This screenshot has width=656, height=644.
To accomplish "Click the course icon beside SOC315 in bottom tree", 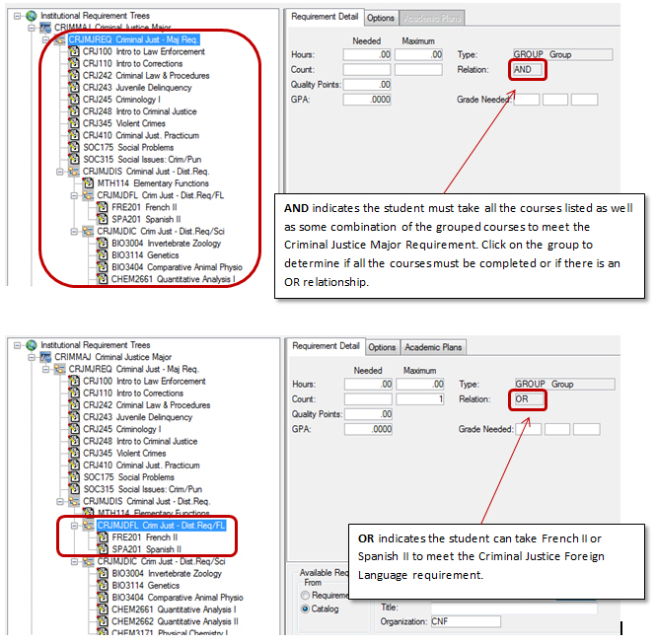I will (74, 489).
